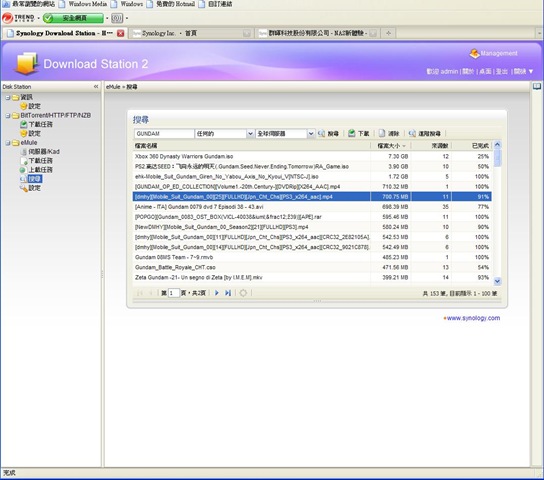Collapse the BitTorrent/HTTP/FTP/NZB tree folder
Image resolution: width=544 pixels, height=480 pixels.
tap(7, 115)
